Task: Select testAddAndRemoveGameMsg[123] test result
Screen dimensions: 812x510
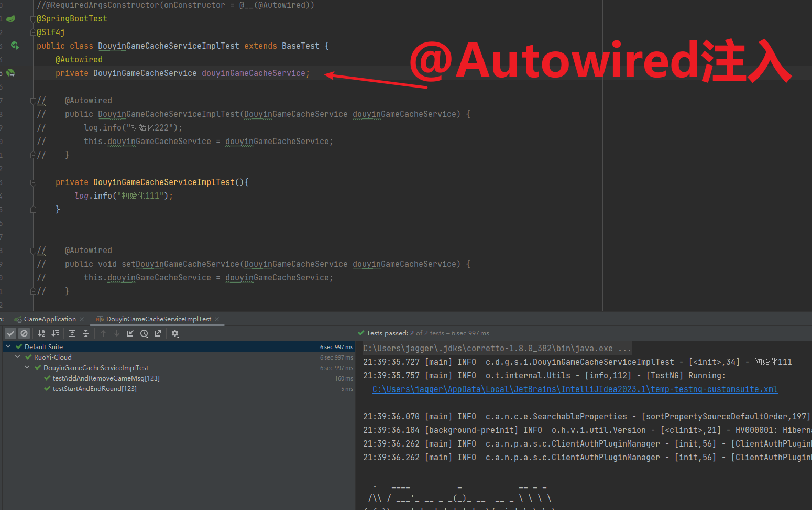Action: click(x=106, y=378)
